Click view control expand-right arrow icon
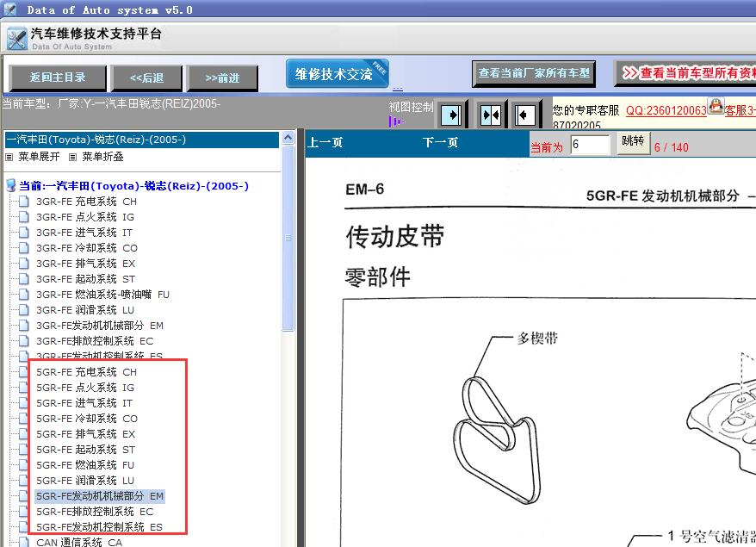This screenshot has height=547, width=756. click(x=452, y=115)
